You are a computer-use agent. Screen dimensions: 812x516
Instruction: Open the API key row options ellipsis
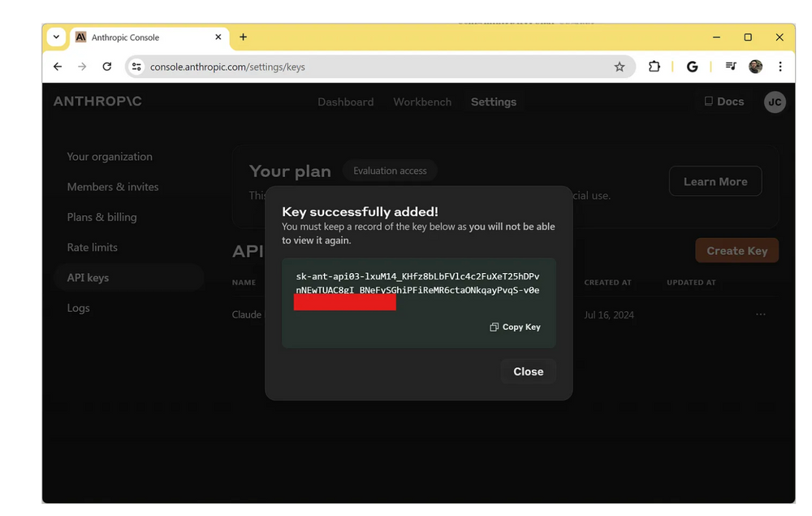point(760,314)
